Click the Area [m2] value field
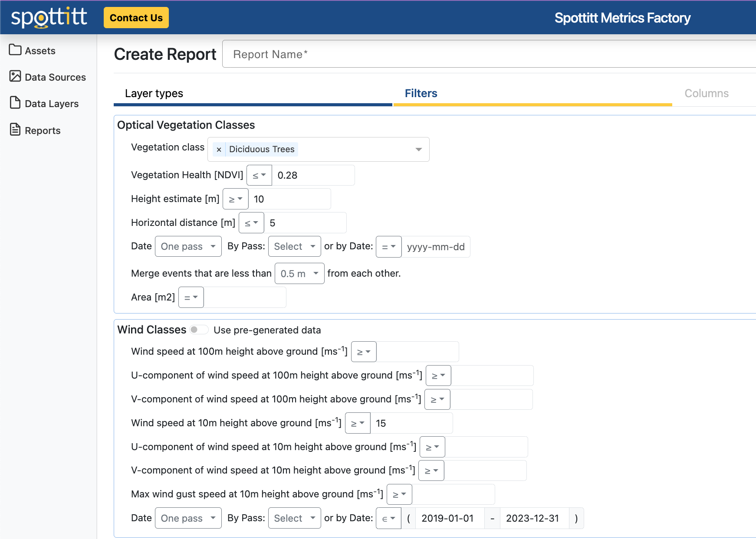Image resolution: width=756 pixels, height=539 pixels. 245,297
